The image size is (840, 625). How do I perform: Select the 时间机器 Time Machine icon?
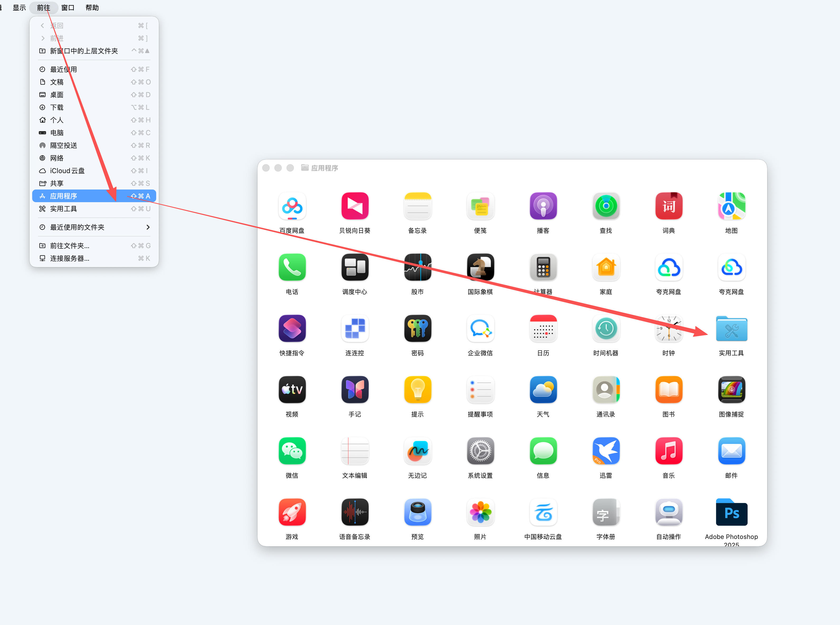tap(606, 329)
